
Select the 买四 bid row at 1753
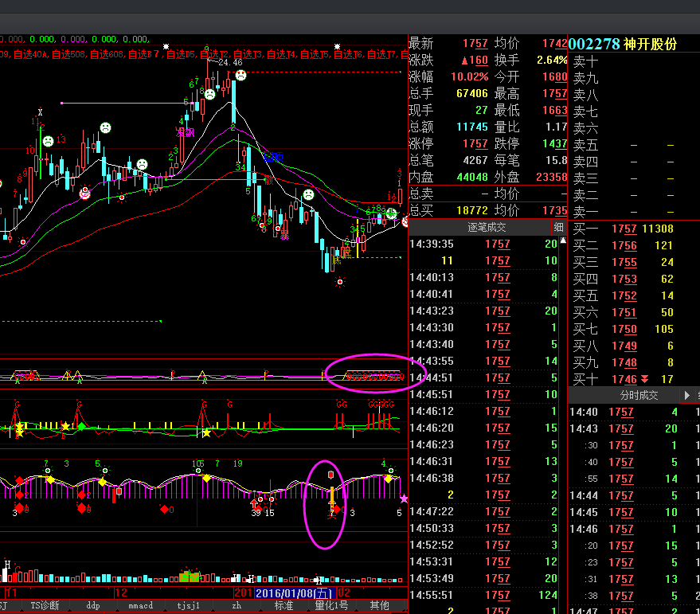coord(633,279)
